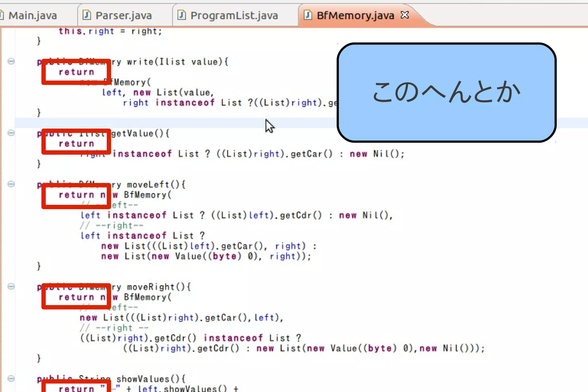Switch to the ProgramList.java tab
588x392 pixels.
click(234, 16)
